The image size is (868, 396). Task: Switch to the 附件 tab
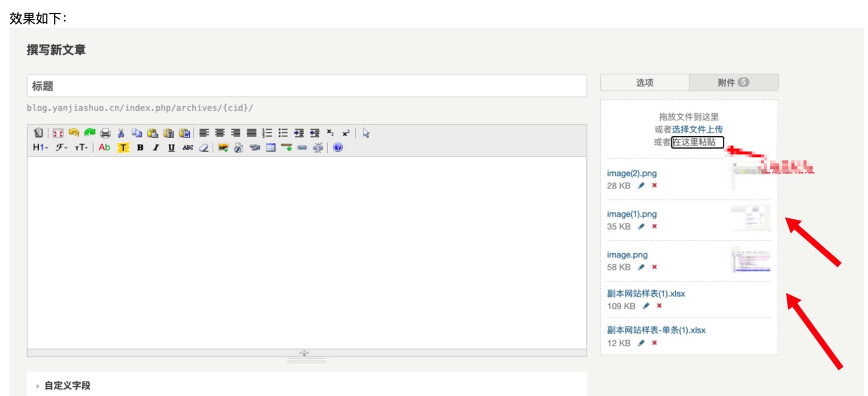click(x=733, y=83)
